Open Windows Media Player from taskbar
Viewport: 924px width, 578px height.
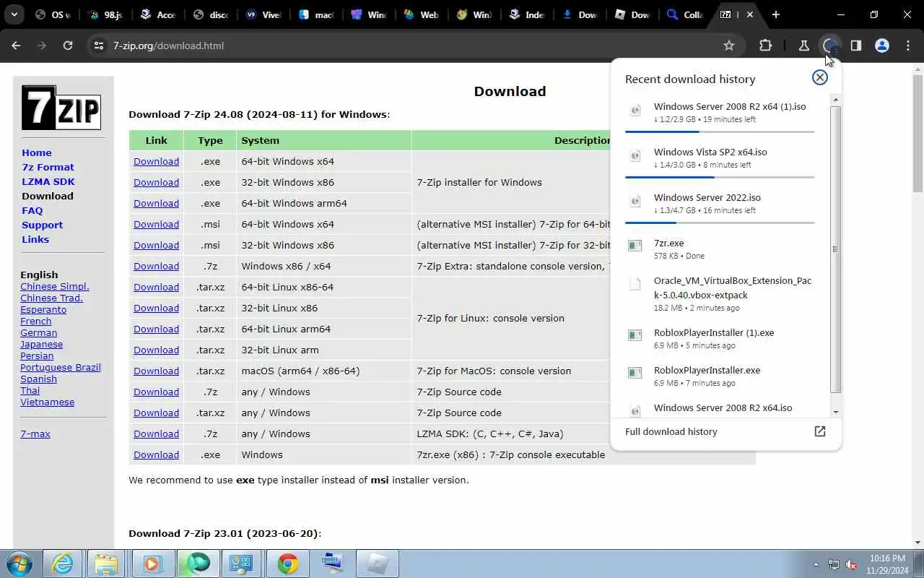pos(152,564)
